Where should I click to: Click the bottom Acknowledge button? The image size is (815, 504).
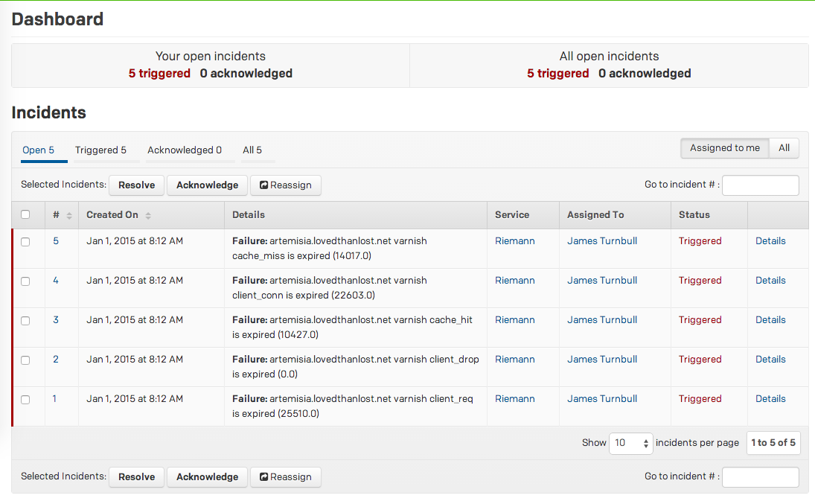(208, 477)
